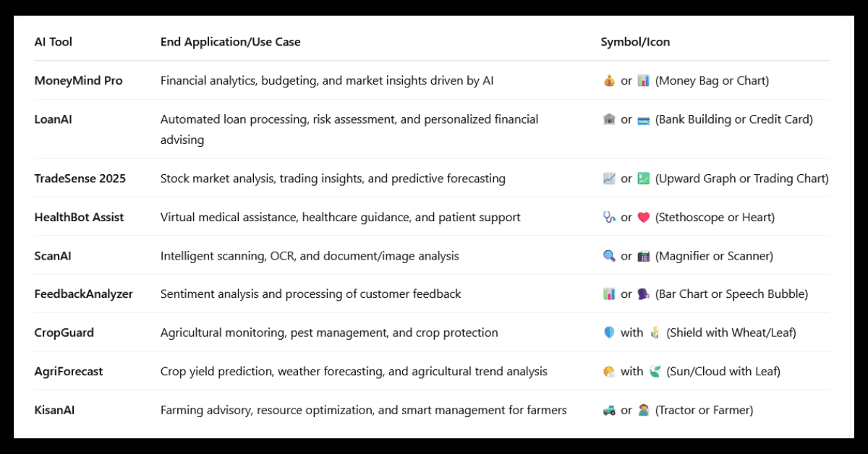Click the credit card emoji icon
This screenshot has width=868, height=454.
pos(644,119)
